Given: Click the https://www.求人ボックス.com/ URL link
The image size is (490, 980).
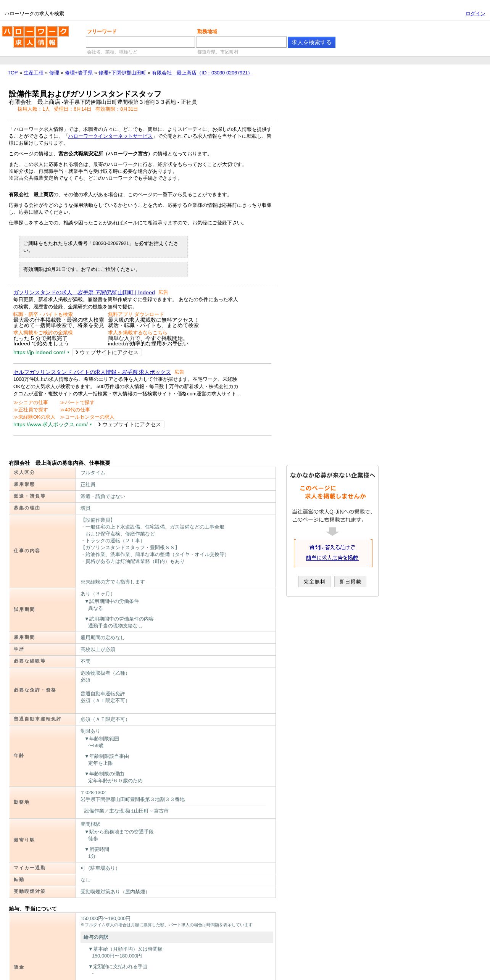Looking at the screenshot, I should (50, 425).
